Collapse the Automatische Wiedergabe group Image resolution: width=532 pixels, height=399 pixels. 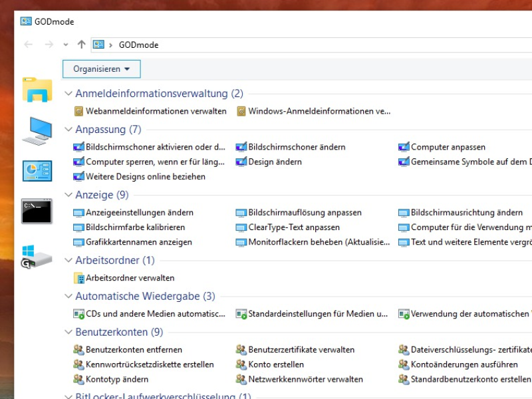pos(68,296)
